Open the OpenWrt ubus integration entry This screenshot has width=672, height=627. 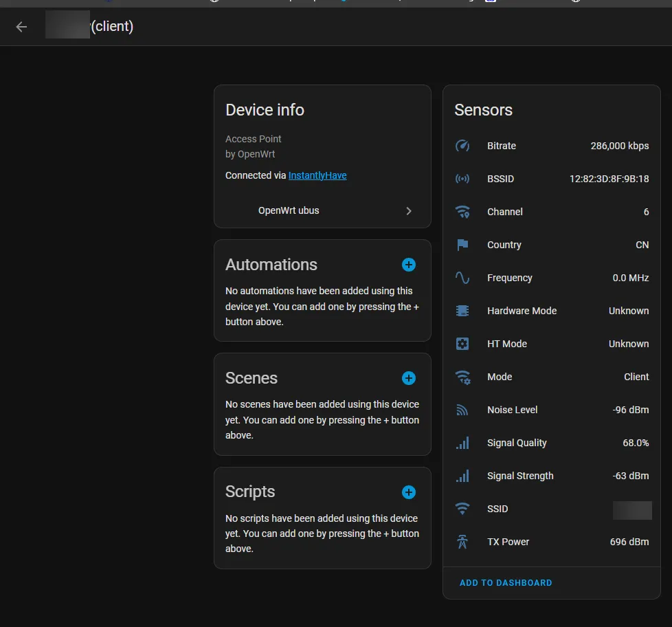pyautogui.click(x=322, y=210)
